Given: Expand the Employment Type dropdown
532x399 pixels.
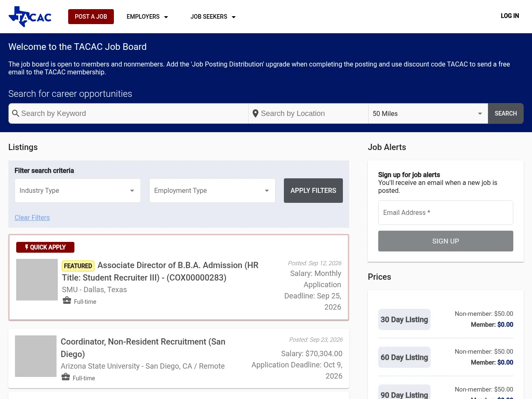Looking at the screenshot, I should pyautogui.click(x=212, y=190).
